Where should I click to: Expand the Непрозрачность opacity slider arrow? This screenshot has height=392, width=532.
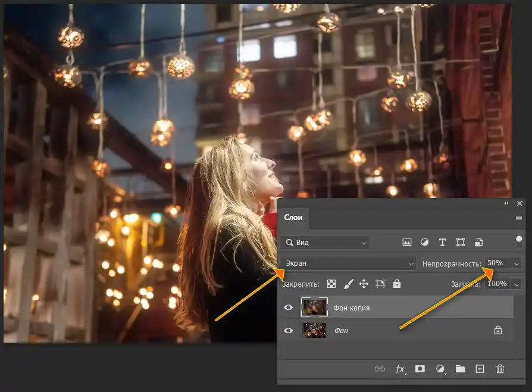click(x=517, y=264)
